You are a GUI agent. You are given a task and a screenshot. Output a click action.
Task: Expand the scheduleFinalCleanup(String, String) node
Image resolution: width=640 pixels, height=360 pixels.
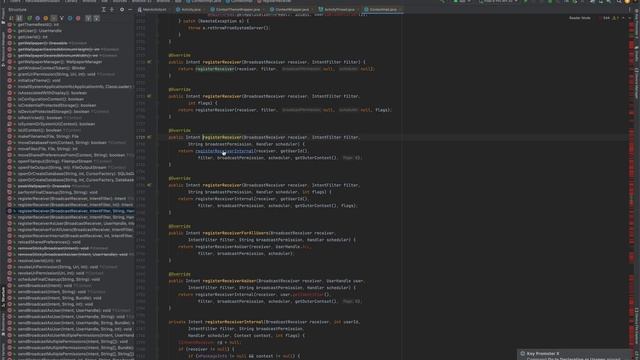[x=15, y=279]
